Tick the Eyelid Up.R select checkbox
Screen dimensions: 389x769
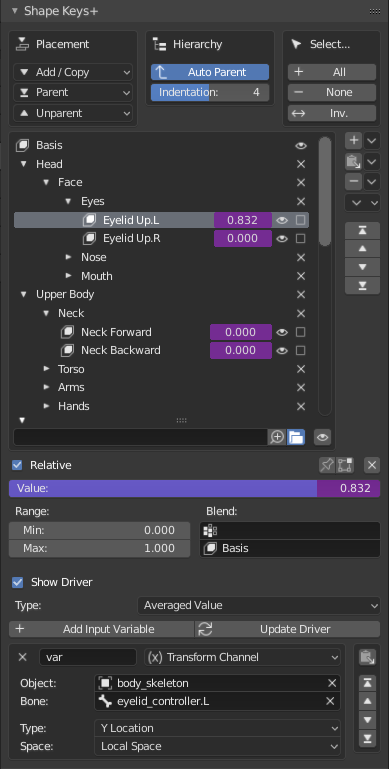pos(301,239)
